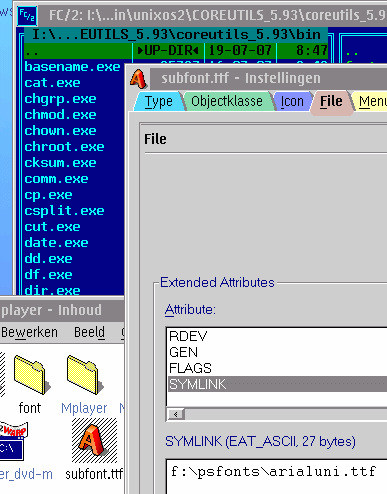Select date.exe in FC/2 file list

tap(56, 243)
